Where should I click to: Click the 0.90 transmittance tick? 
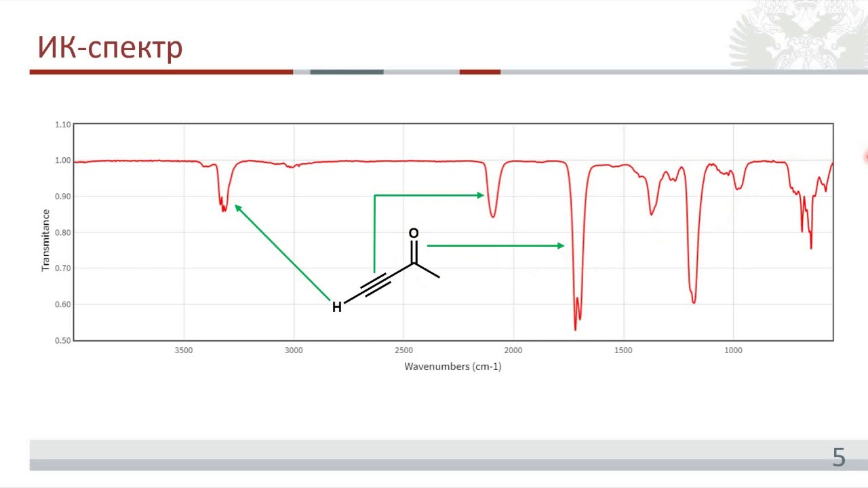click(x=62, y=197)
